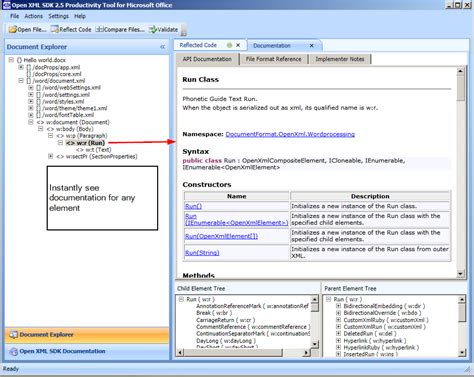The height and width of the screenshot is (377, 474).
Task: Expand CustomXmlRun ( w:customXml ) node
Action: (338, 327)
